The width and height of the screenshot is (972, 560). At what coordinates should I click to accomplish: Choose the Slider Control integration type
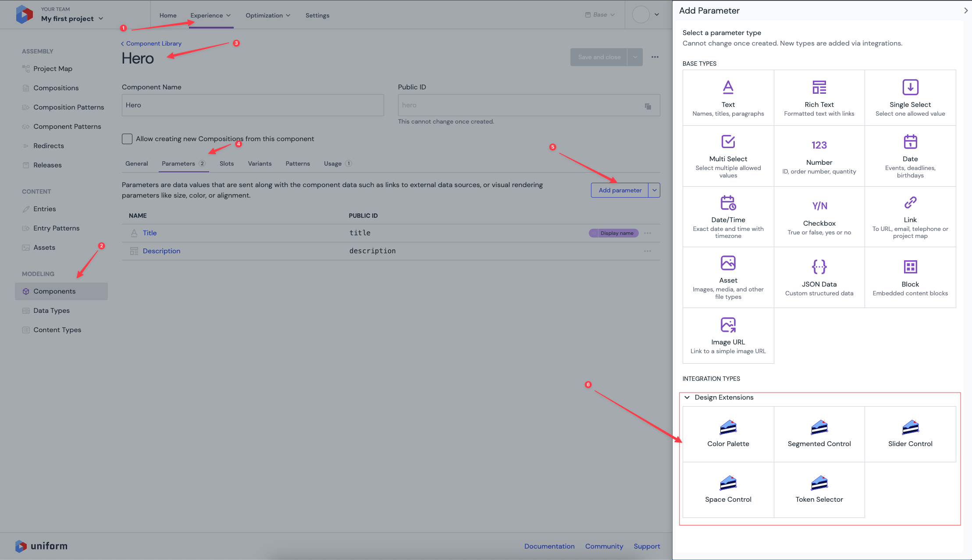tap(910, 434)
